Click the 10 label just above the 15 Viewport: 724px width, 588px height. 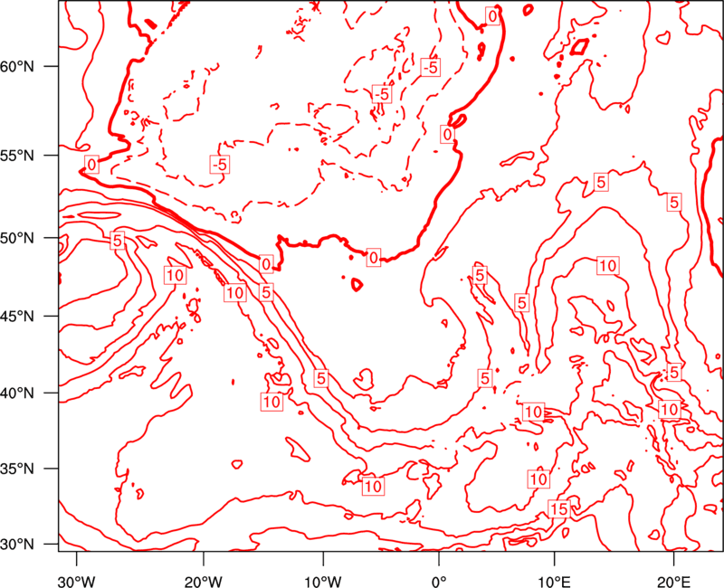[539, 479]
